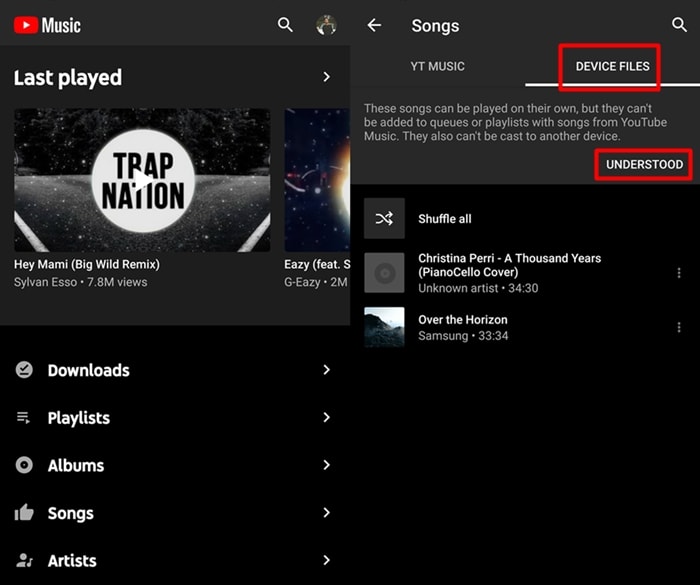Viewport: 700px width, 585px height.
Task: Open the account profile avatar
Action: coord(326,25)
